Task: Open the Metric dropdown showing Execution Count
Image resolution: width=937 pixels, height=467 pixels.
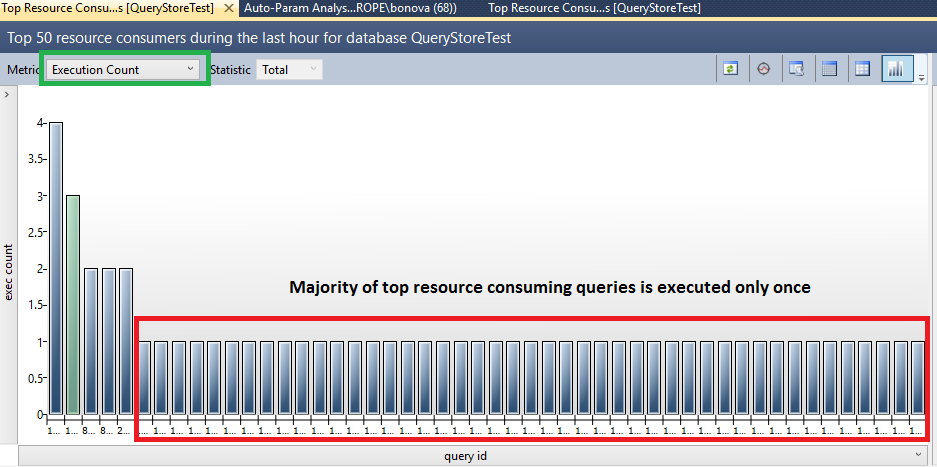Action: [123, 70]
